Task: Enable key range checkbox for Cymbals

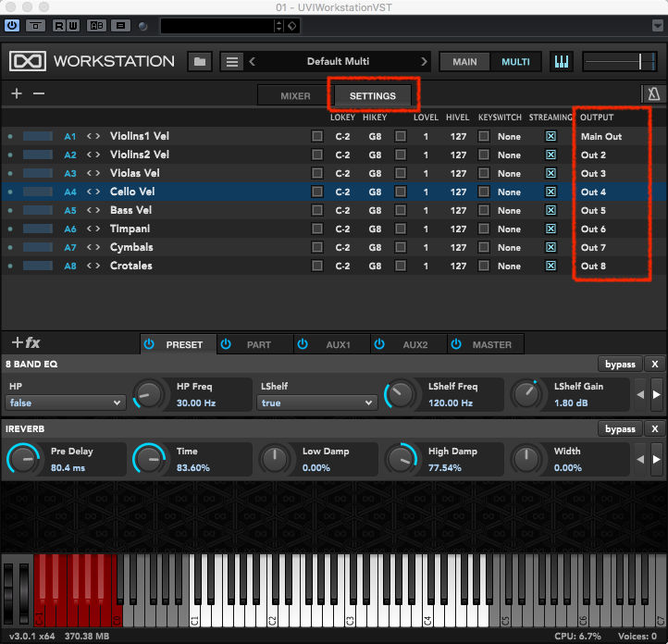Action: [317, 247]
